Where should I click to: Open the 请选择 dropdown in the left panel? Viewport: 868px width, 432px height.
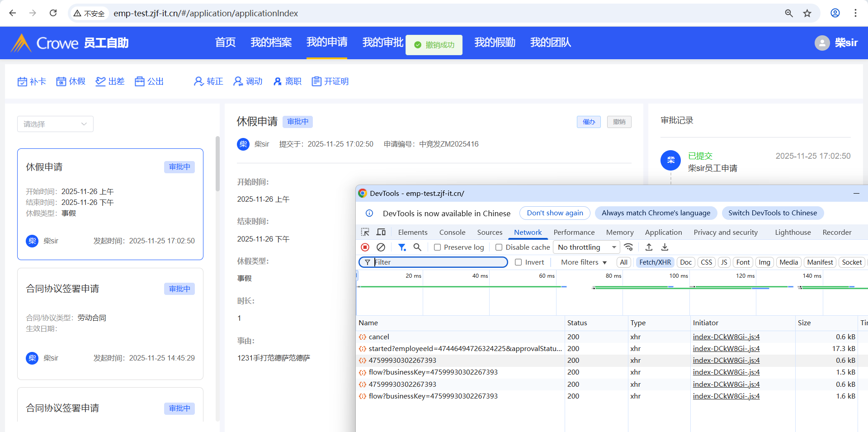[x=55, y=124]
